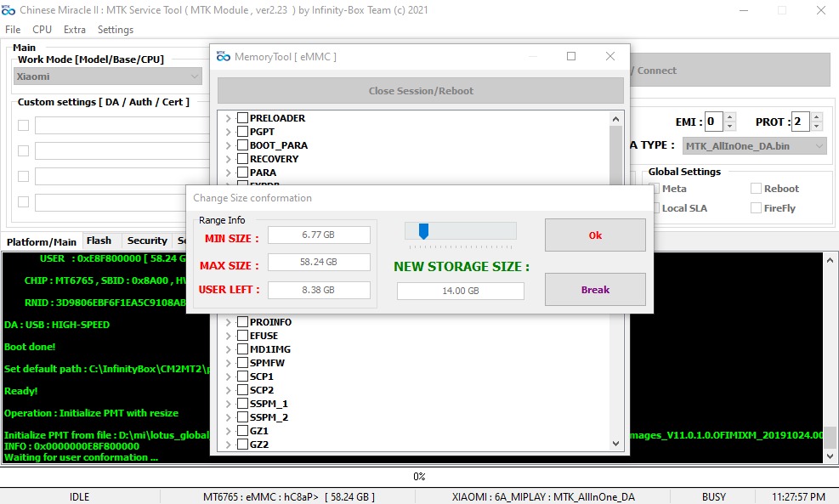Adjust the new storage size slider handle
The width and height of the screenshot is (839, 504).
click(424, 231)
